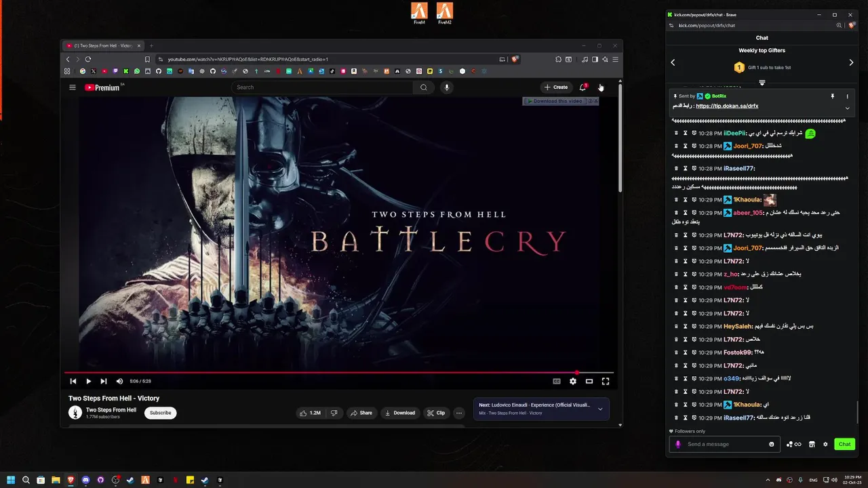Start voice search with microphone

coord(446,87)
